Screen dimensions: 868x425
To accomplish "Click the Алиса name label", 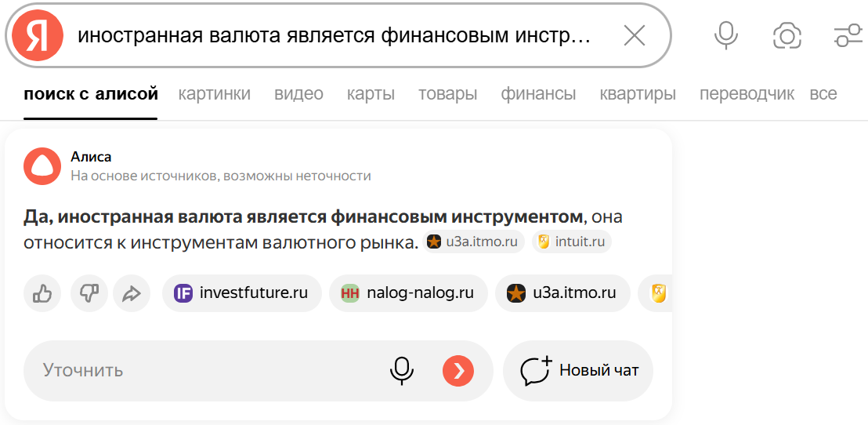I will tap(91, 157).
